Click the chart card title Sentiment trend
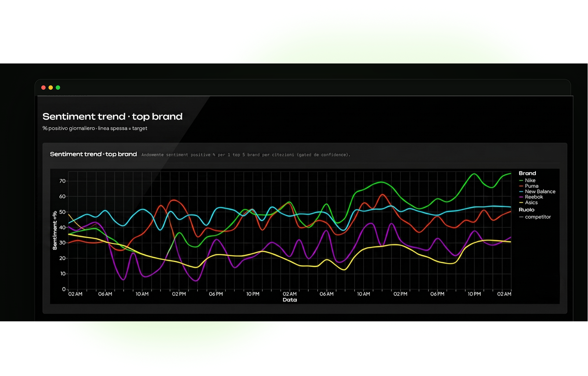The image size is (588, 376). [93, 154]
